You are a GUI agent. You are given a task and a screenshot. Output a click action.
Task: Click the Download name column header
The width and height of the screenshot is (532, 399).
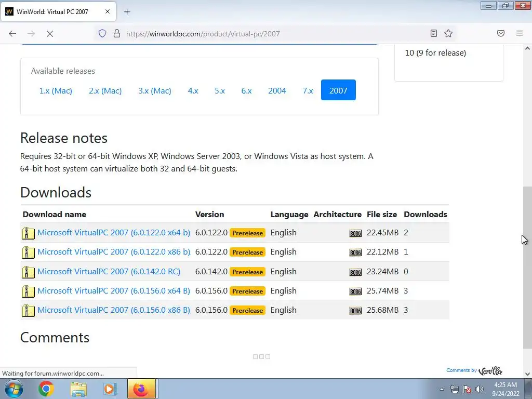click(54, 215)
